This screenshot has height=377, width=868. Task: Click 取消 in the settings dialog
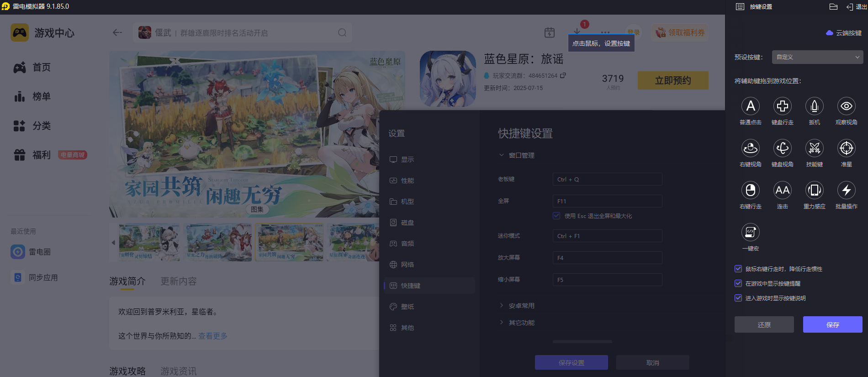pyautogui.click(x=653, y=362)
